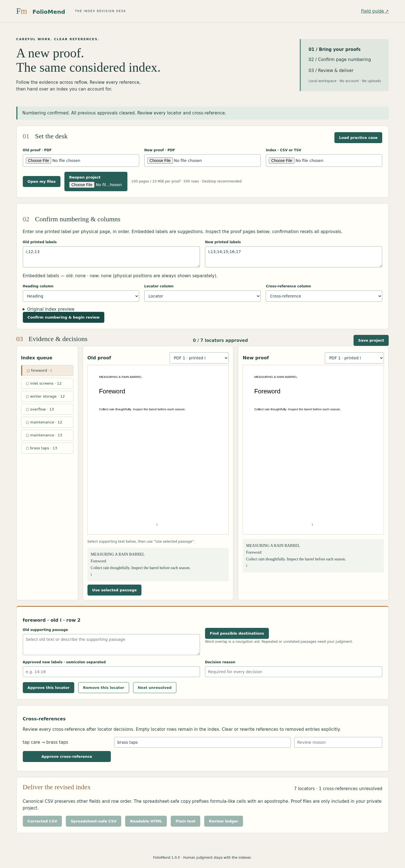Select overflow · 13 queue item
405x868 pixels.
pyautogui.click(x=47, y=409)
